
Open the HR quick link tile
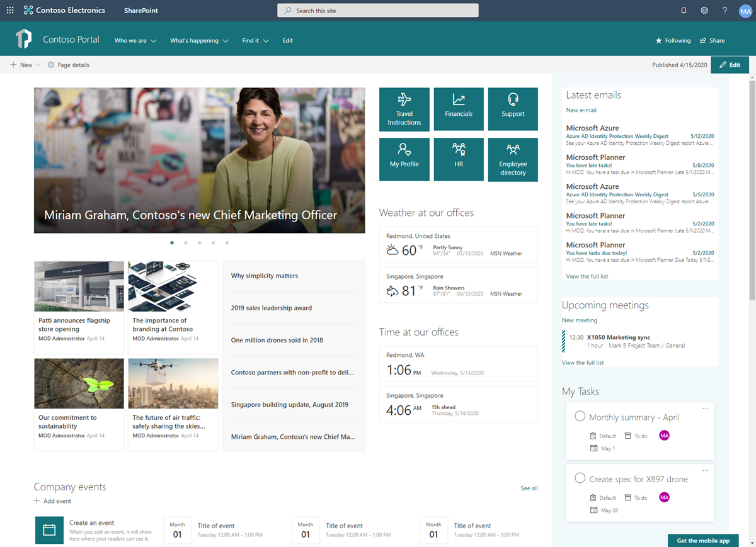pyautogui.click(x=459, y=159)
